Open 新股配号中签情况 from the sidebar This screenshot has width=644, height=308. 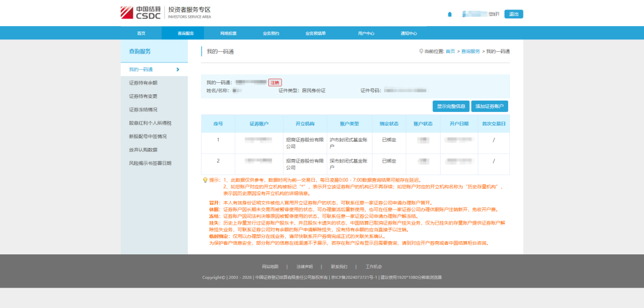[x=148, y=136]
